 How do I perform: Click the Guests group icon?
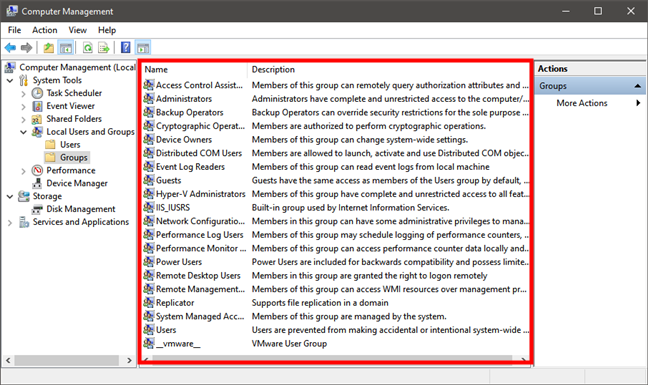click(x=148, y=180)
